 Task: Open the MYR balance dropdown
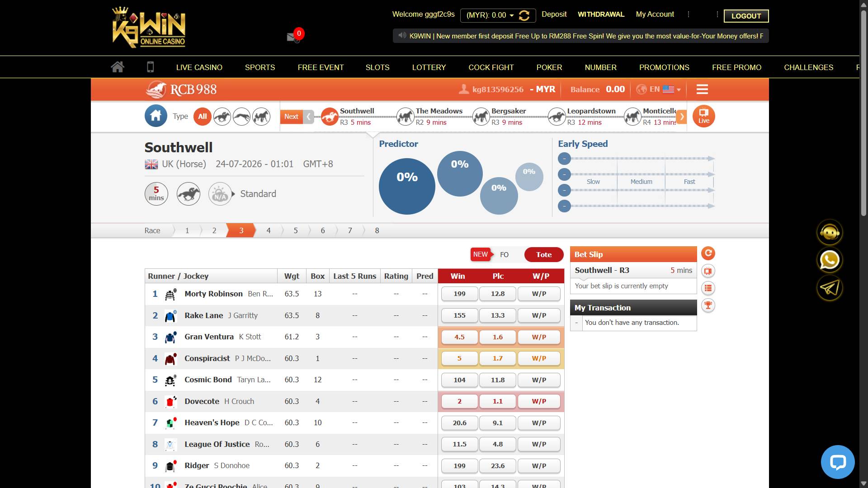coord(490,15)
